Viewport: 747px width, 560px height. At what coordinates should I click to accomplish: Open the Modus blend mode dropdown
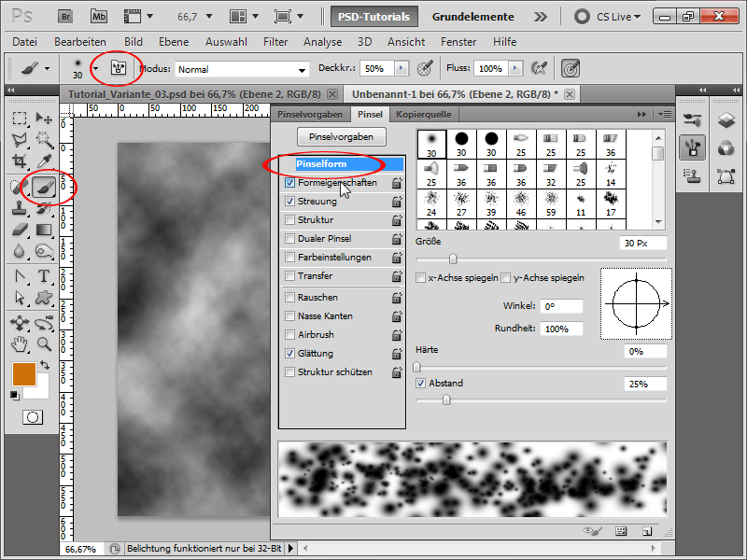click(x=242, y=69)
